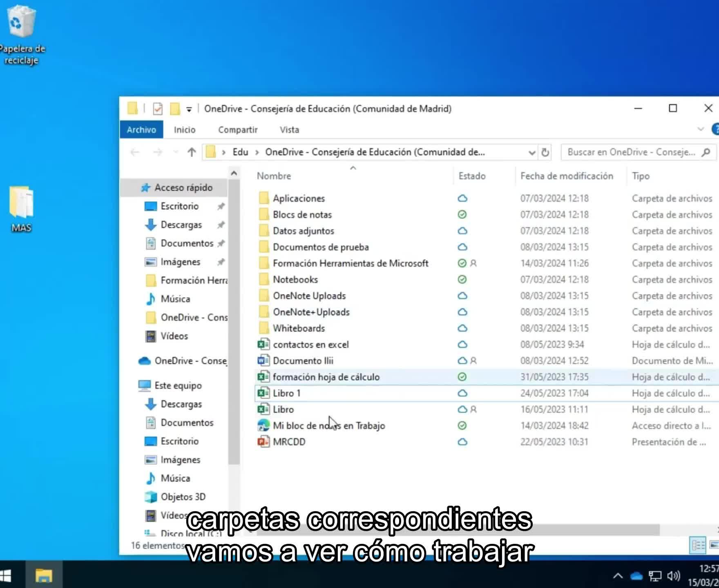Click the refresh button in address bar

click(x=545, y=152)
